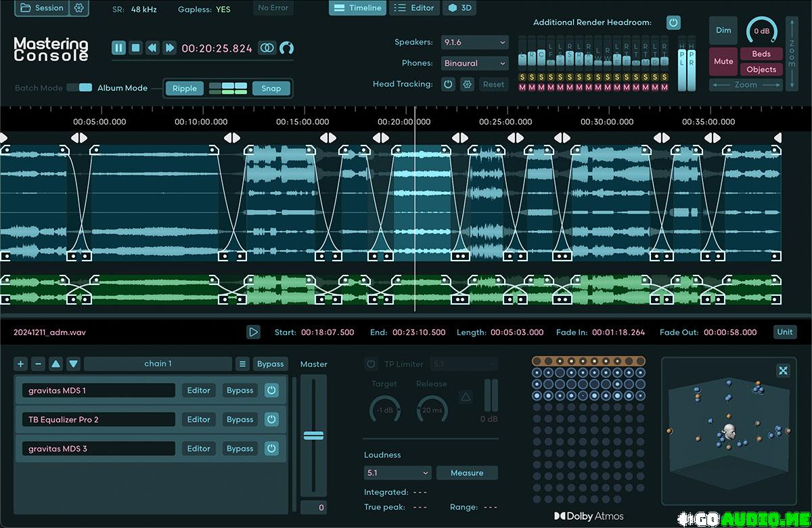Switch to the 3D view tab
Screen dimensions: 812x528
click(459, 8)
